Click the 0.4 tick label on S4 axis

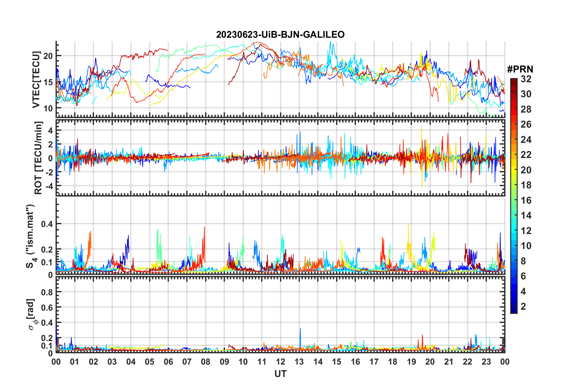tap(47, 224)
